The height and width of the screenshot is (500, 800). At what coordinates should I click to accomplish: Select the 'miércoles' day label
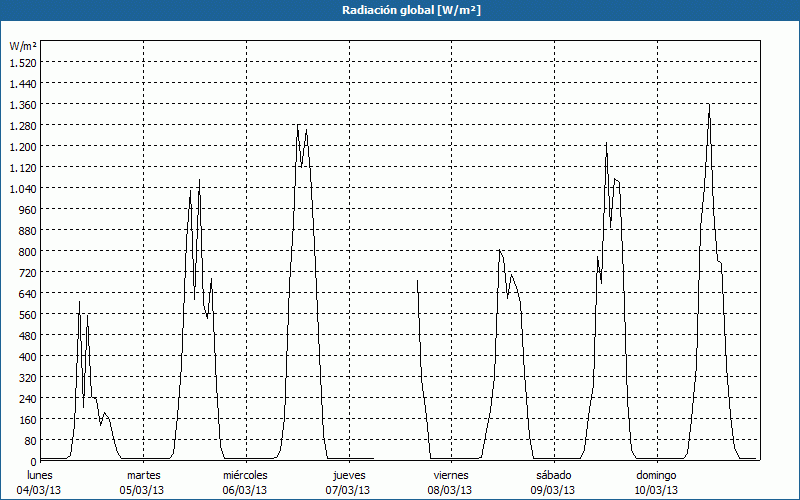pyautogui.click(x=245, y=475)
